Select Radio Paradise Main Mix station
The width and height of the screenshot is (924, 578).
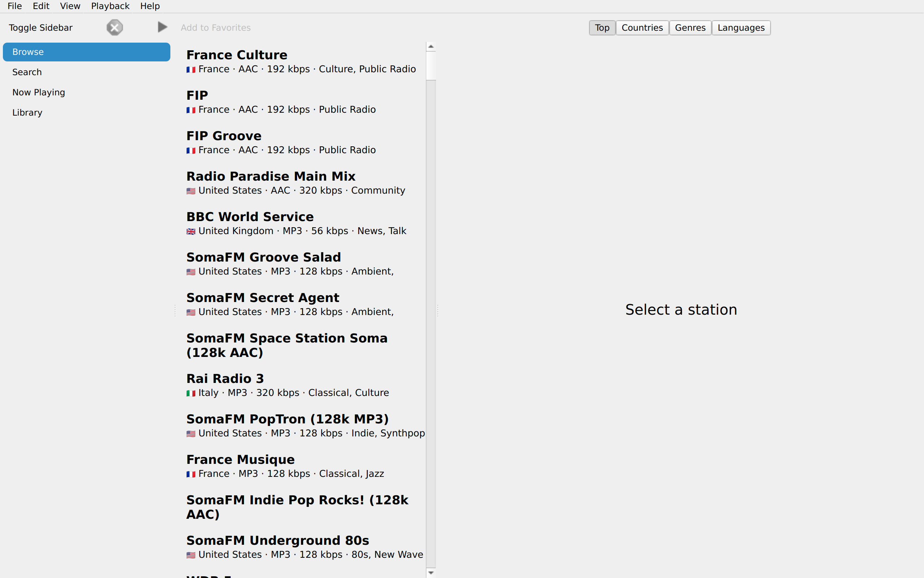coord(304,183)
